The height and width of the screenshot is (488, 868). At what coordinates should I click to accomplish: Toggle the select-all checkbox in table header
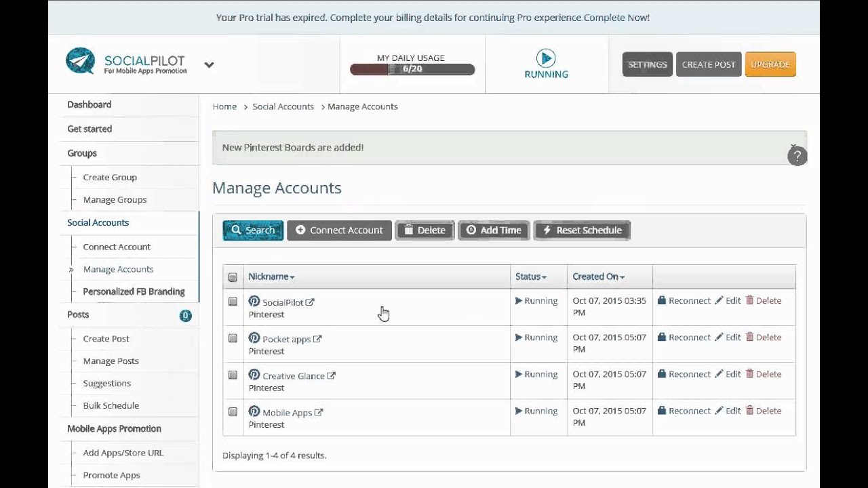233,277
